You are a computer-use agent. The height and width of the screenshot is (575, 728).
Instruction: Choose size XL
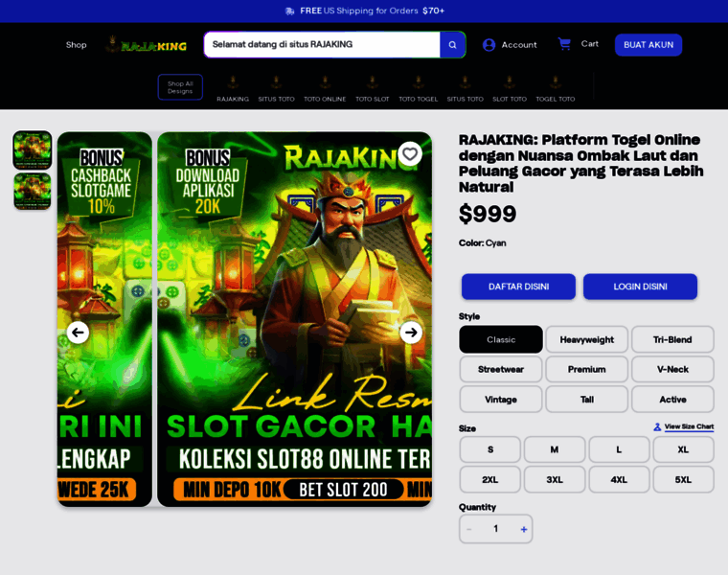click(683, 449)
